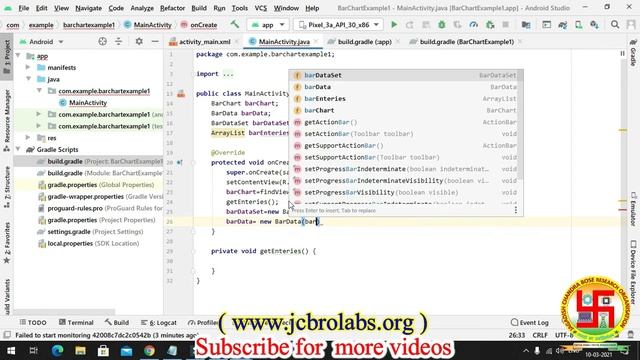This screenshot has height=360, width=640.
Task: Open Event Log
Action: coord(530,322)
